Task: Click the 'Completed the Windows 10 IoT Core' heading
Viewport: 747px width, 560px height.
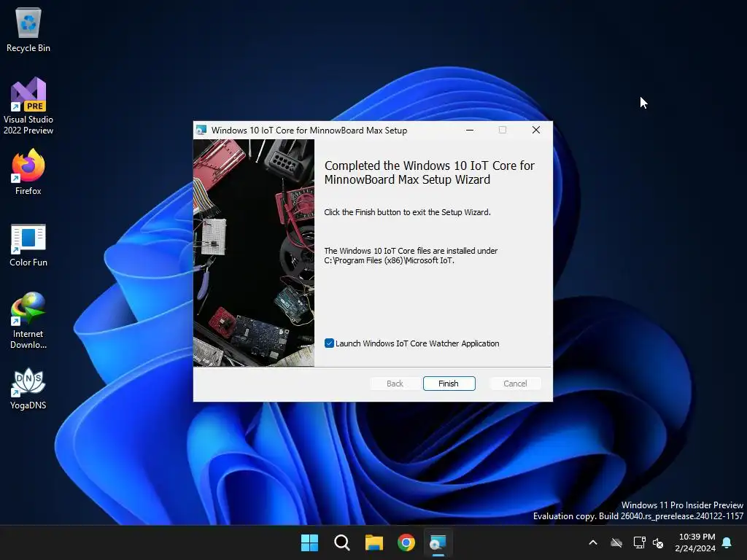Action: pyautogui.click(x=429, y=172)
